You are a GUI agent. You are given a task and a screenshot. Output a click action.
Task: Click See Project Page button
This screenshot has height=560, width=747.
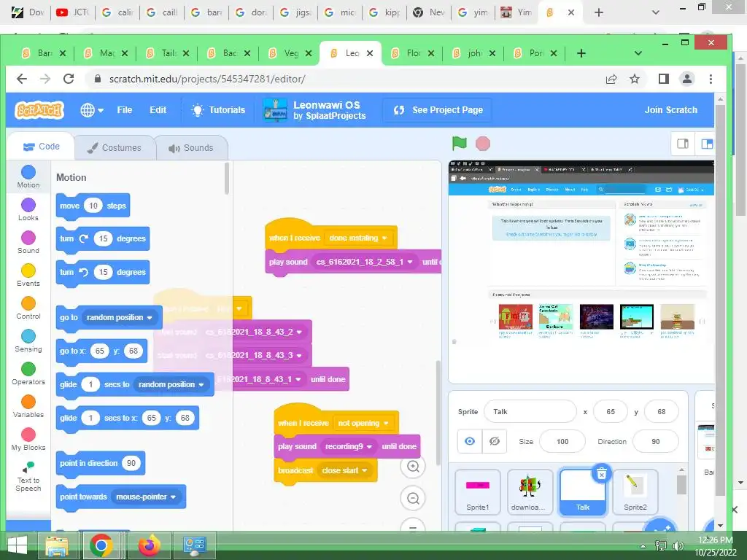(x=438, y=110)
